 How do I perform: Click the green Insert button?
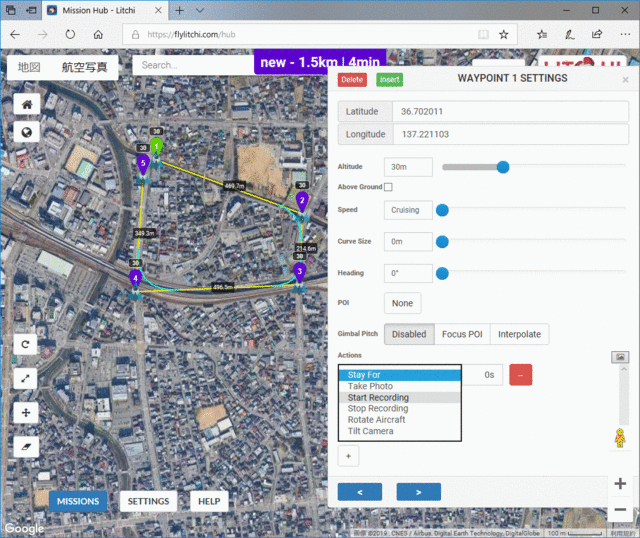pyautogui.click(x=389, y=80)
